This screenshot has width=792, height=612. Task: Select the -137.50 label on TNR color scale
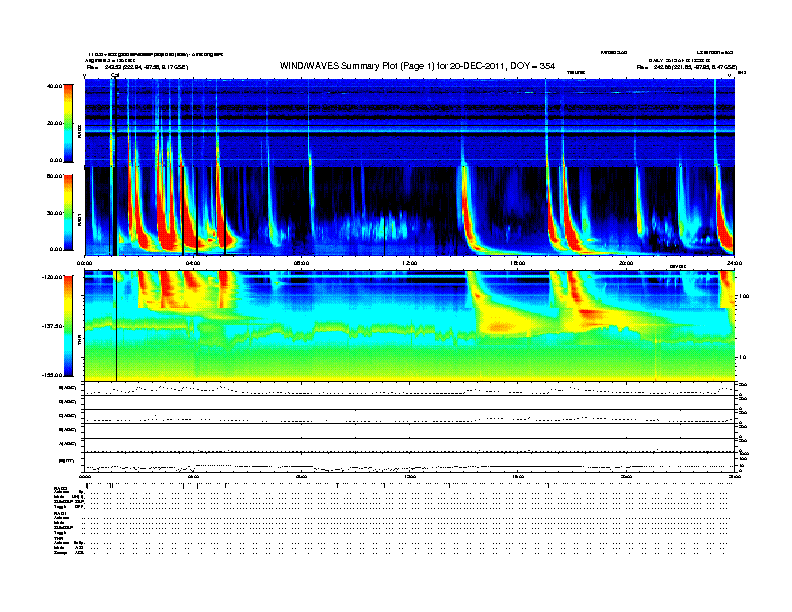click(53, 326)
